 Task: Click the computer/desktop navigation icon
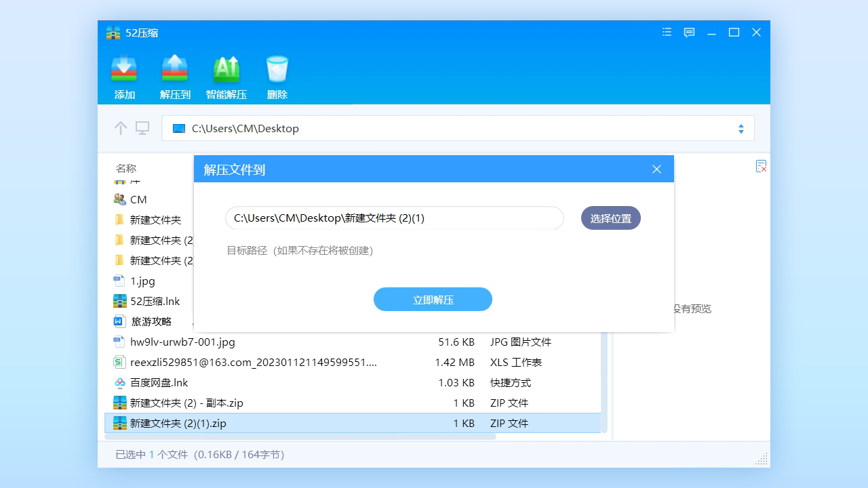(142, 128)
